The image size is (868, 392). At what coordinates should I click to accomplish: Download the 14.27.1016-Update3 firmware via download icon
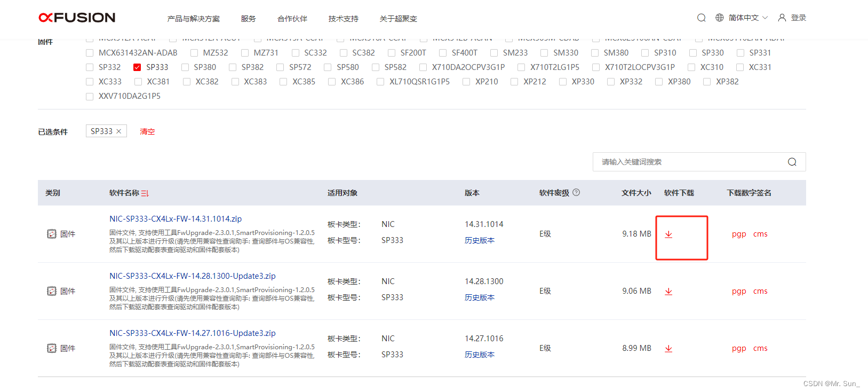click(668, 348)
